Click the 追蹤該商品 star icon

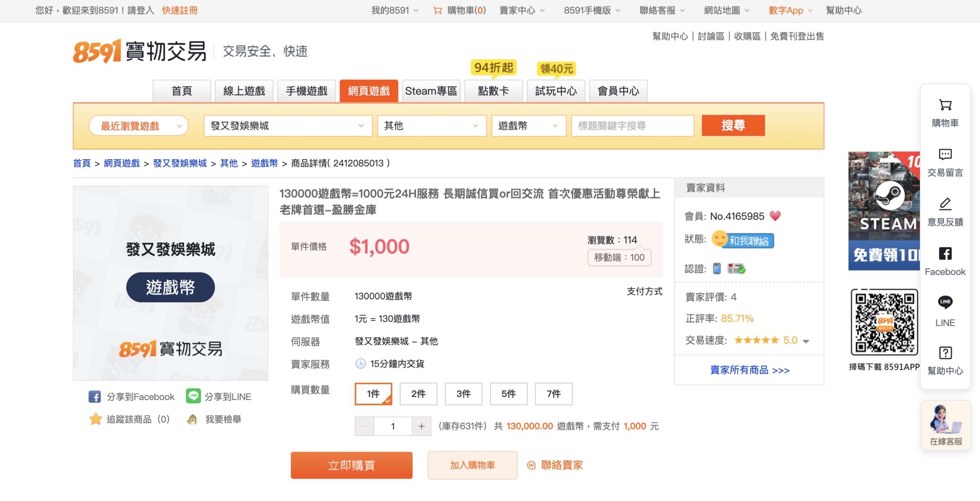[x=95, y=419]
